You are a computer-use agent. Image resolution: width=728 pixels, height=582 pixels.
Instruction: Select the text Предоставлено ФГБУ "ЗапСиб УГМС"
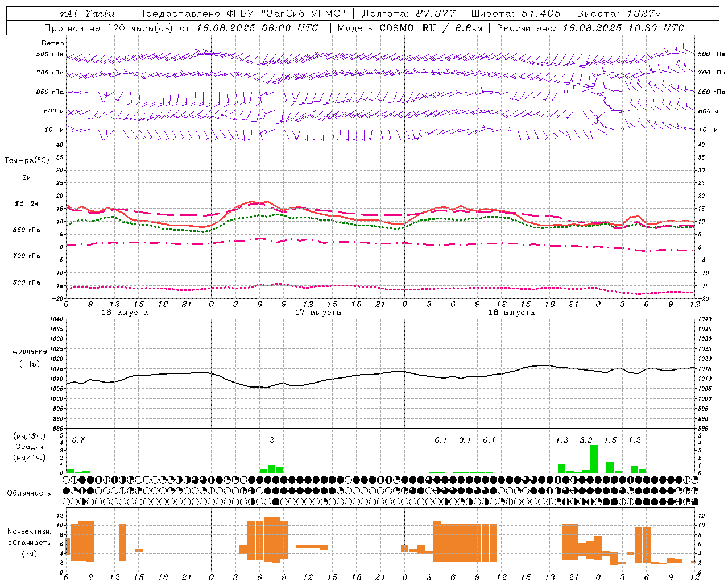[242, 14]
